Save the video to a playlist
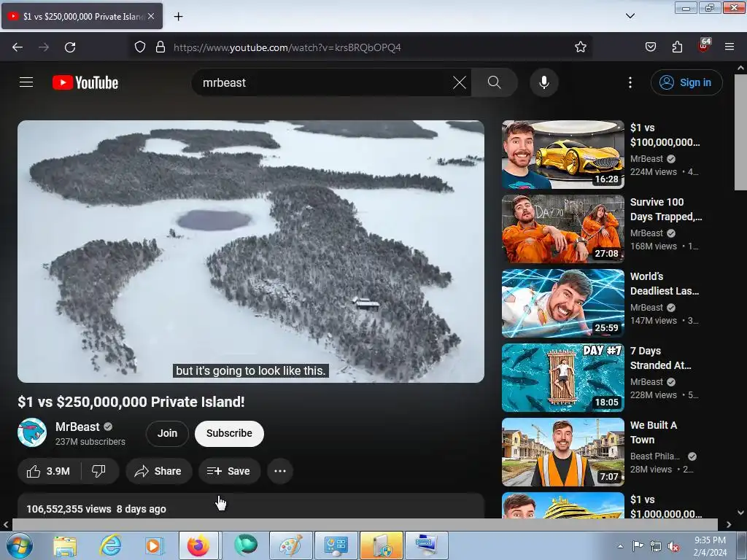 (x=229, y=471)
